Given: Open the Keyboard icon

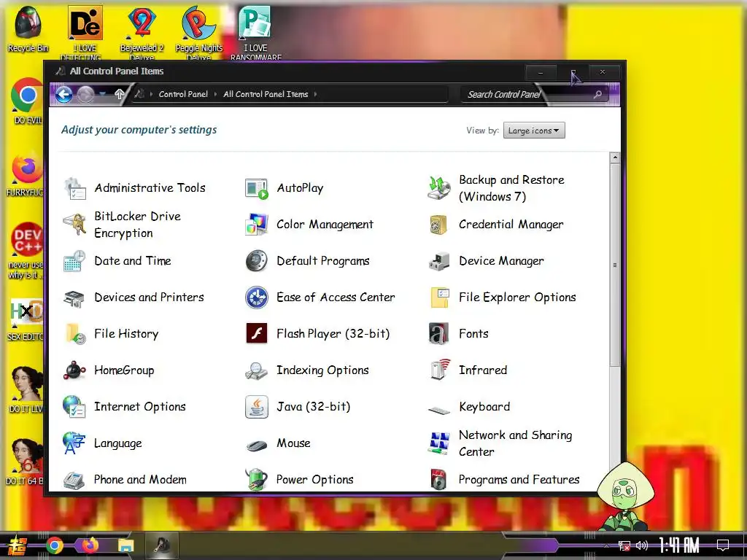Looking at the screenshot, I should [438, 408].
